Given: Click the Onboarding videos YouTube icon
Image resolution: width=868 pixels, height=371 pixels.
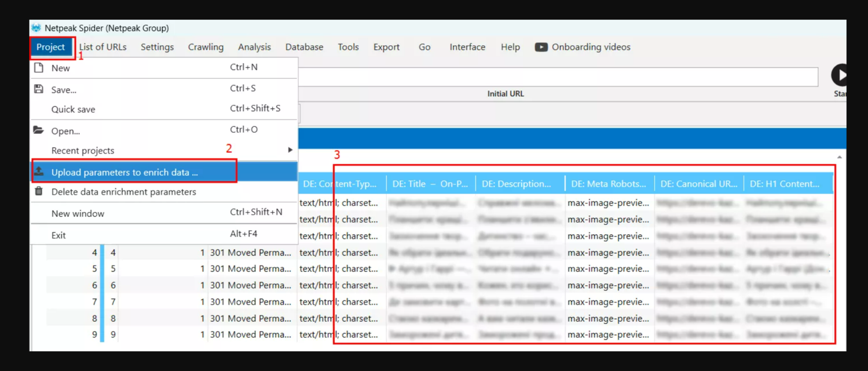Looking at the screenshot, I should pos(541,47).
